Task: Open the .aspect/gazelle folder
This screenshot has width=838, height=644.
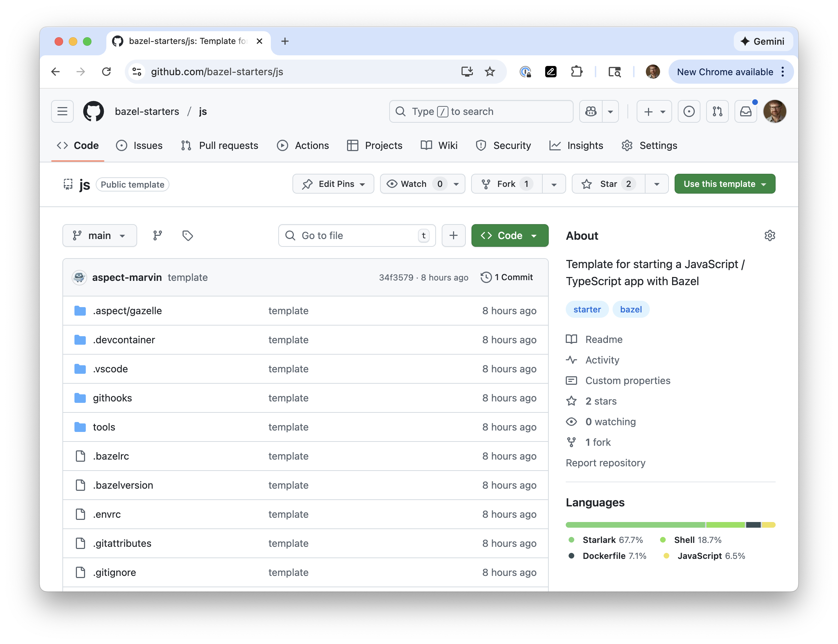Action: point(127,311)
